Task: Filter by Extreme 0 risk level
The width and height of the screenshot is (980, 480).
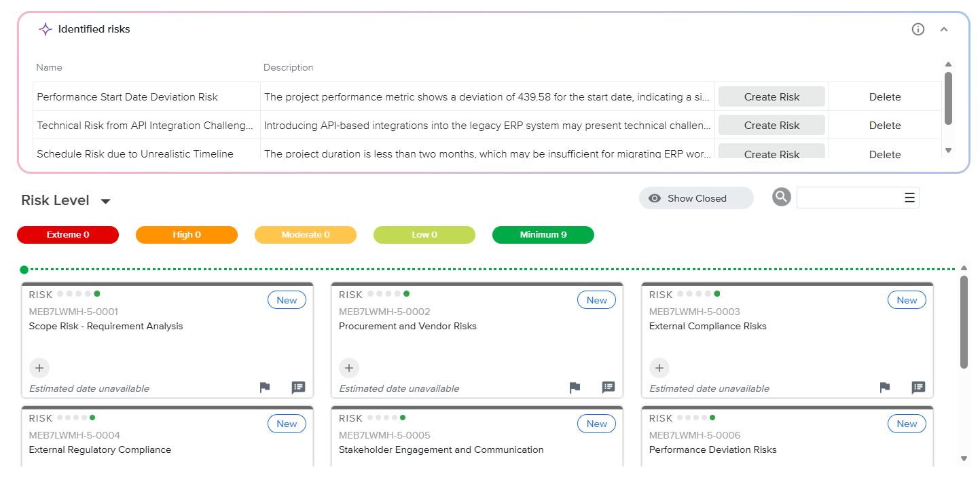Action: (68, 235)
